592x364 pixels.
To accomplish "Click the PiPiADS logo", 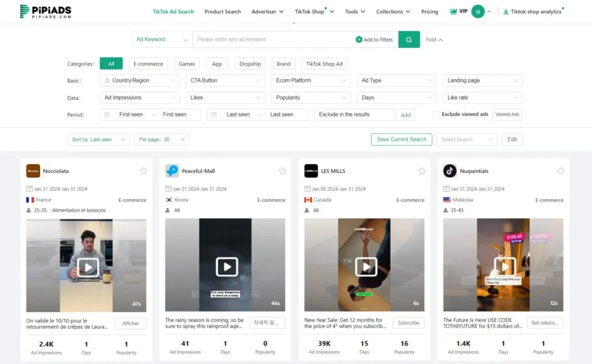I will pyautogui.click(x=45, y=11).
